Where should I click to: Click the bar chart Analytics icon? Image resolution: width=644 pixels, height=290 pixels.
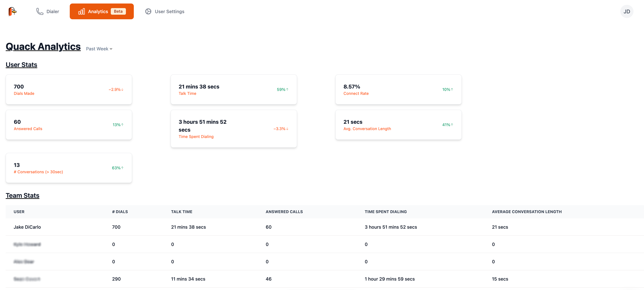(x=82, y=11)
